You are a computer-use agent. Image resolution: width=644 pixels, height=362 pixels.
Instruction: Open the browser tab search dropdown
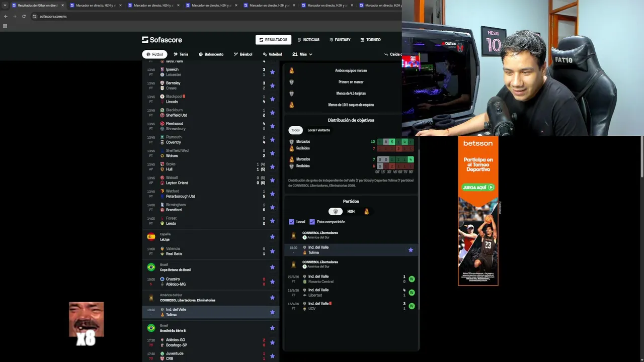(x=5, y=5)
